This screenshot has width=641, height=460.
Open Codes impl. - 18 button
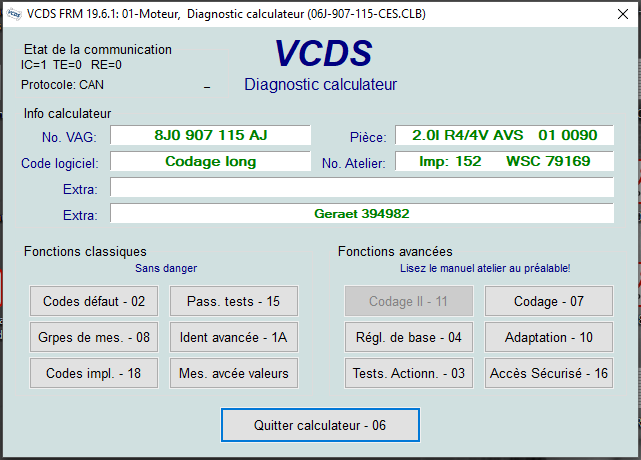click(95, 373)
